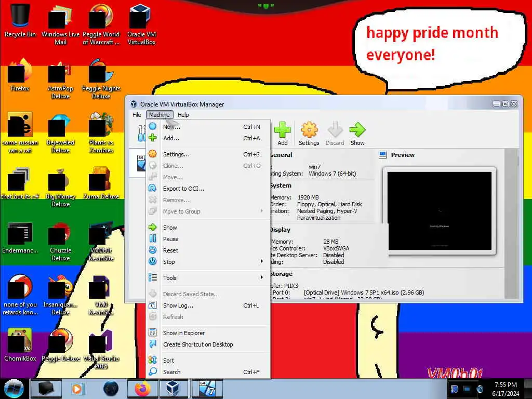Viewport: 532px width, 399px height.
Task: Select Windows Live Mail desktop icon
Action: click(x=60, y=24)
